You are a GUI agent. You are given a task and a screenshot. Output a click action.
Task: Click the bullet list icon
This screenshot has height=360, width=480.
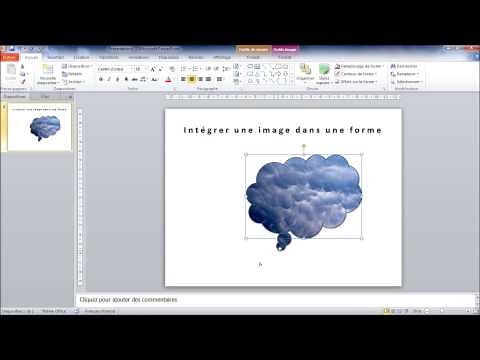pos(184,69)
